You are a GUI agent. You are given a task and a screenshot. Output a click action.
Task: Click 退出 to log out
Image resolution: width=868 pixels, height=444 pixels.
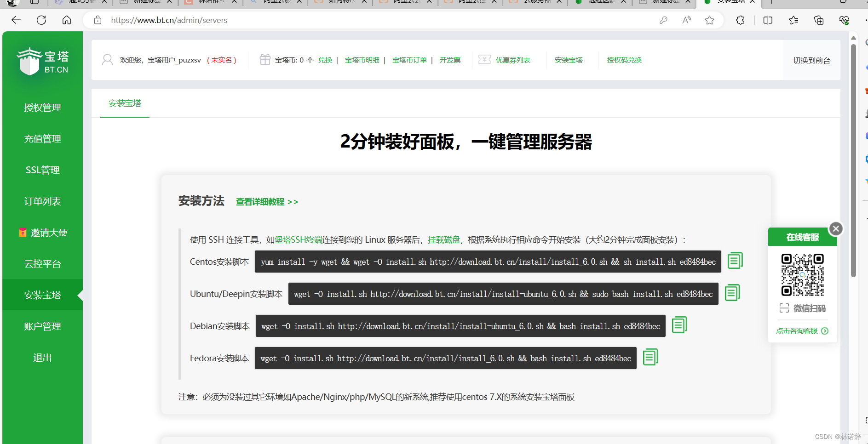point(42,358)
